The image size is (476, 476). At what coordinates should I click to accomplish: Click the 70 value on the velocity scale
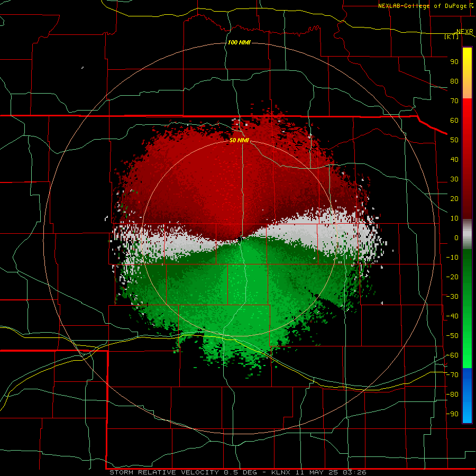pyautogui.click(x=454, y=101)
